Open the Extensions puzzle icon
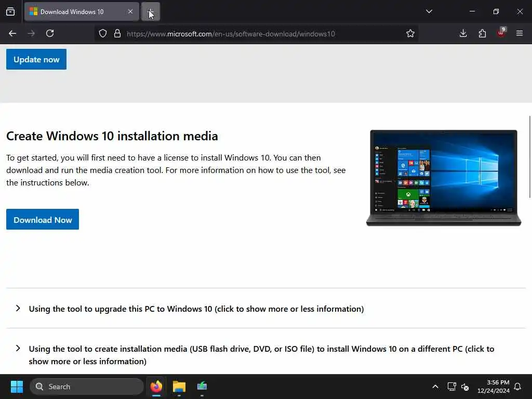This screenshot has height=399, width=532. coord(482,33)
